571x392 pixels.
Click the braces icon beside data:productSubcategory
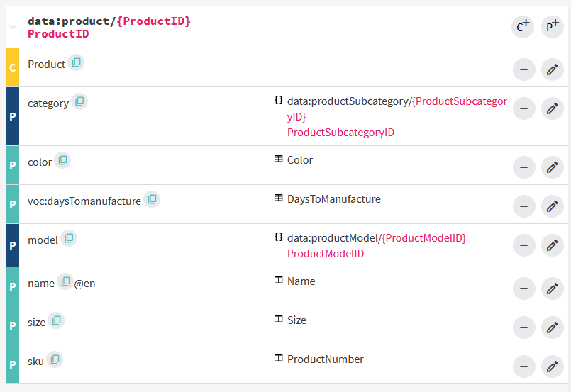pos(279,100)
